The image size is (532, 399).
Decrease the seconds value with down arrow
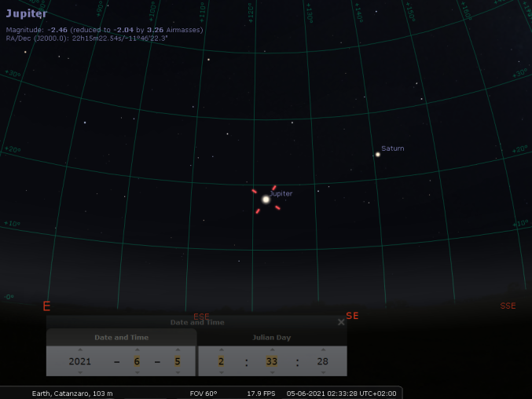323,372
